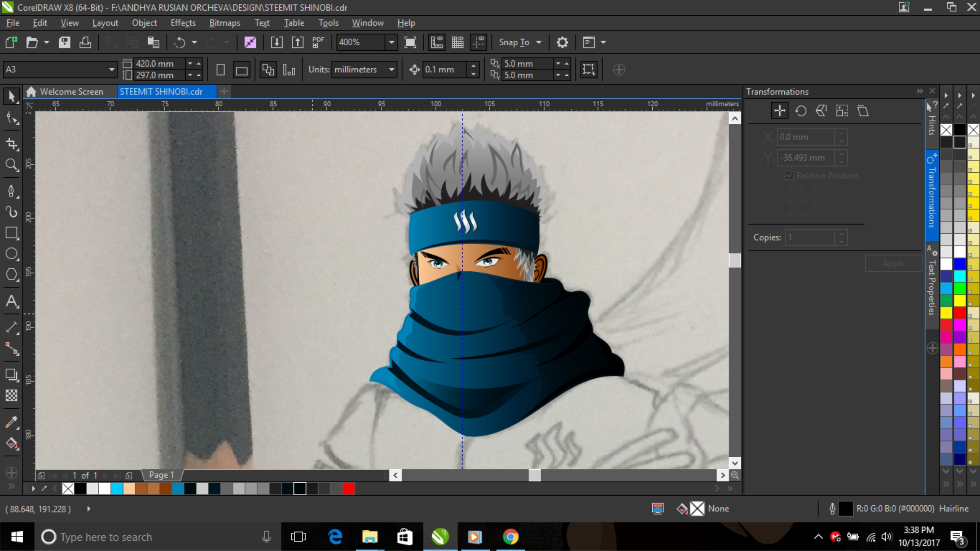Select the Ellipse tool
Image resolution: width=980 pixels, height=551 pixels.
point(11,254)
